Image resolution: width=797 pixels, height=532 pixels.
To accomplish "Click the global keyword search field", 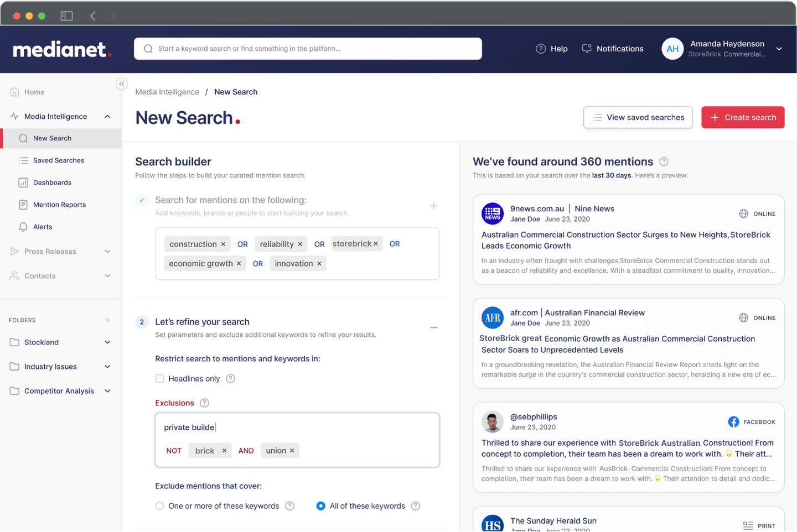I will 308,49.
